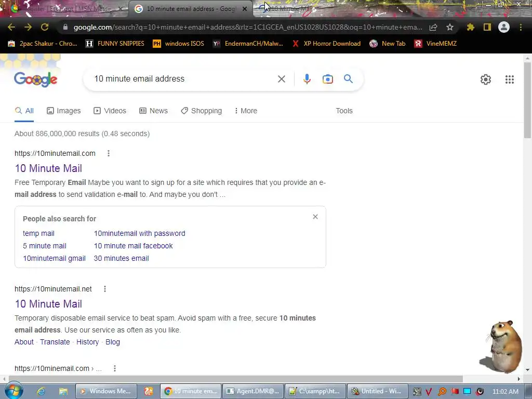Open the Windows Start orb
Image resolution: width=532 pixels, height=399 pixels.
pos(14,391)
